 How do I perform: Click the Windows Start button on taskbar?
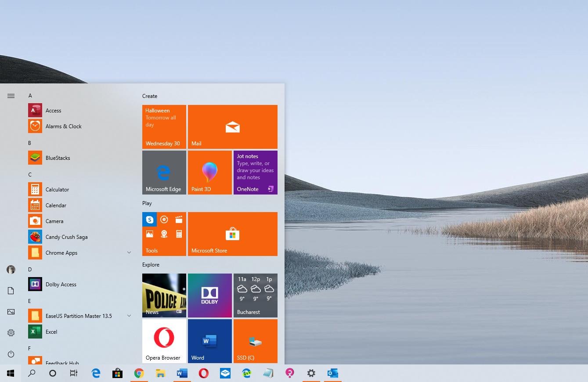(x=11, y=373)
